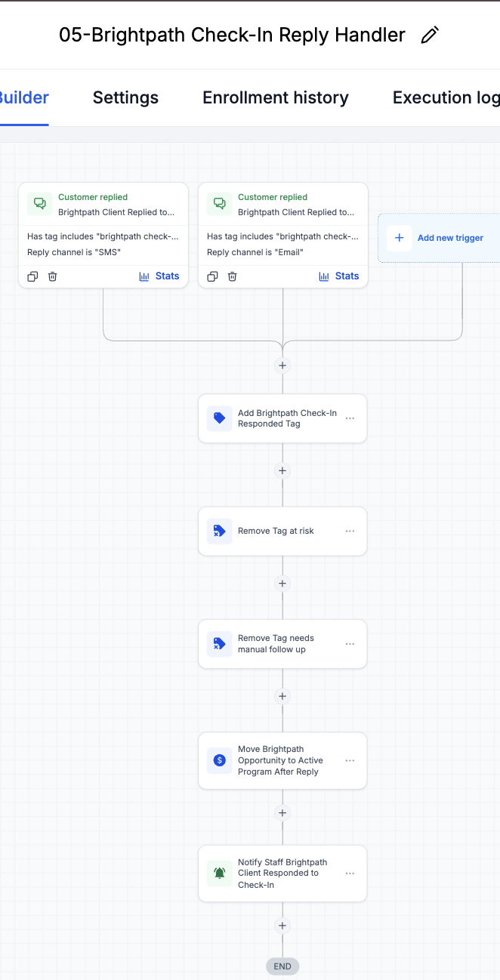The height and width of the screenshot is (980, 500).
Task: Click the workflow title 05-Brightpath Check-In Reply Handler
Action: (x=232, y=35)
